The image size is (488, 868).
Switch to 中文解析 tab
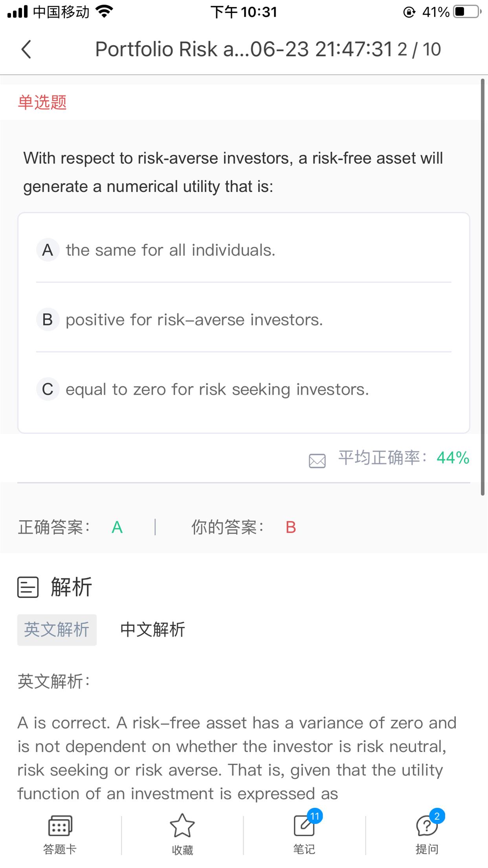[152, 630]
